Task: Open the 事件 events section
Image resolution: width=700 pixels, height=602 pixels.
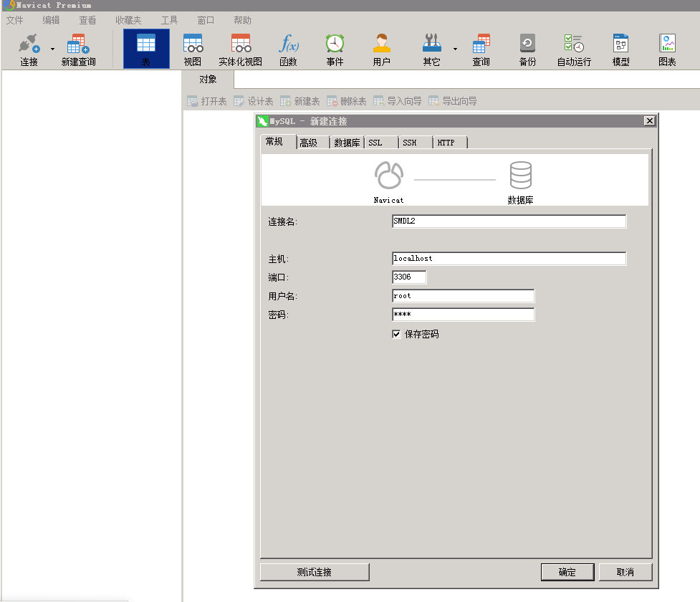Action: click(x=335, y=49)
